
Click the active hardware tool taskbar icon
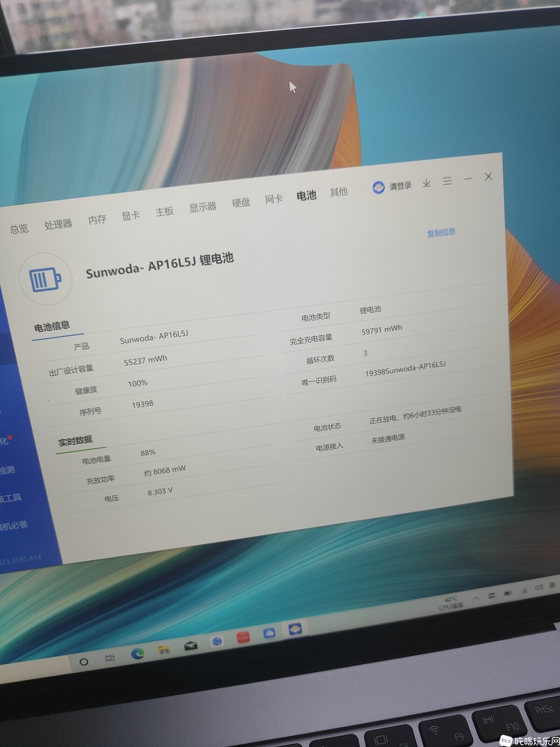tap(295, 629)
